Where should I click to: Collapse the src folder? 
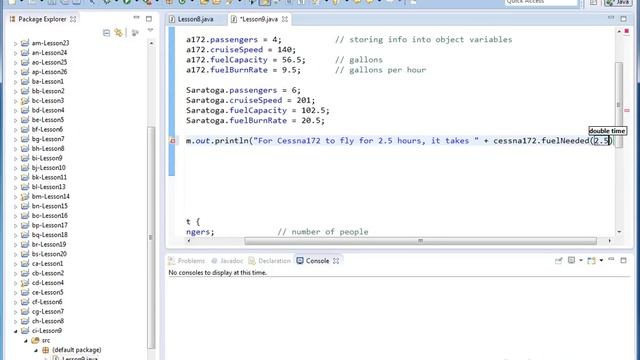pos(26,340)
